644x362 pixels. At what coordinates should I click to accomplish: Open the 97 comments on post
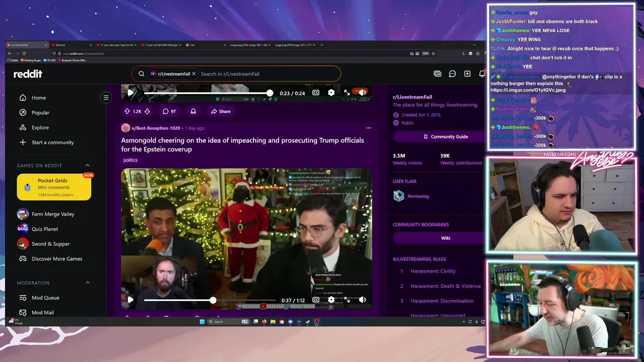pyautogui.click(x=169, y=112)
